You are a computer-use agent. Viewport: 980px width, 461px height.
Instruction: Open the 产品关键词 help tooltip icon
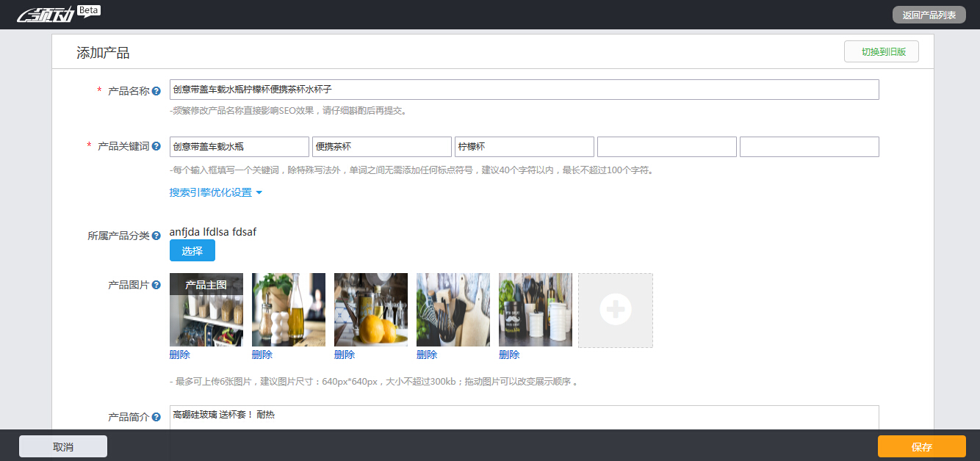pos(155,146)
